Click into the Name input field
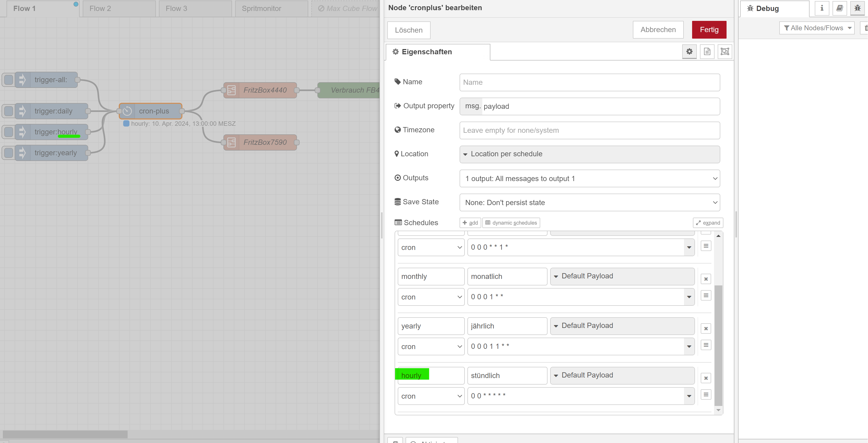The height and width of the screenshot is (443, 868). point(589,82)
